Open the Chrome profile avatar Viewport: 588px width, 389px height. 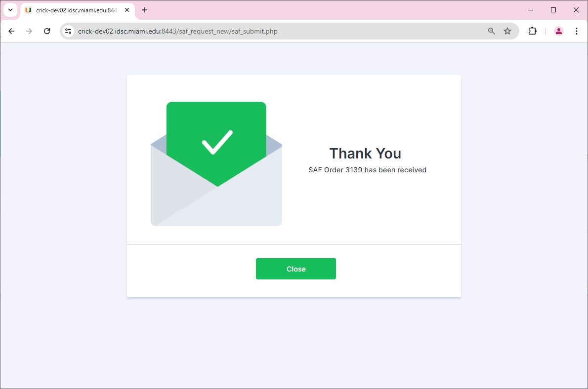pos(558,31)
